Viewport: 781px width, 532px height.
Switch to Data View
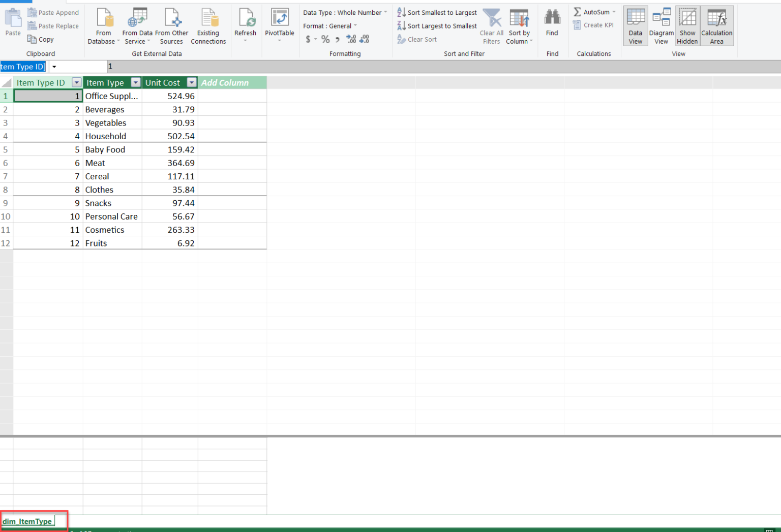click(x=635, y=25)
